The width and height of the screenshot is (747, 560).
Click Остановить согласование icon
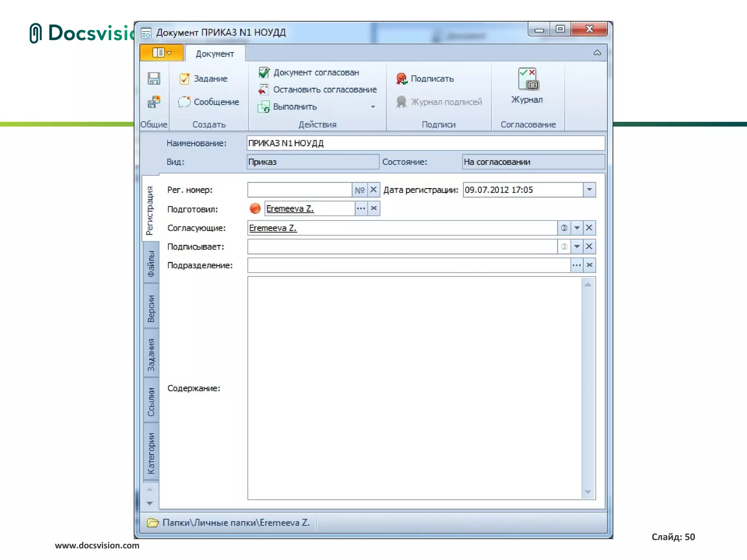coord(263,89)
